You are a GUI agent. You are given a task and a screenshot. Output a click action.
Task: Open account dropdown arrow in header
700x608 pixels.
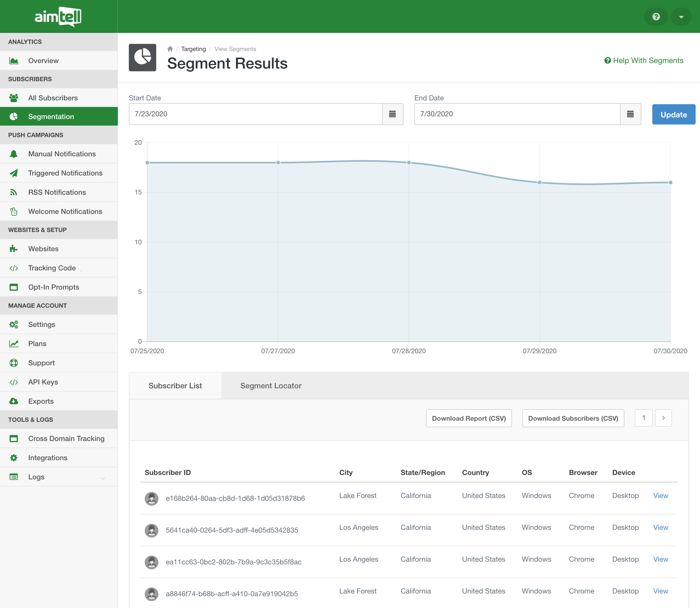coord(681,17)
